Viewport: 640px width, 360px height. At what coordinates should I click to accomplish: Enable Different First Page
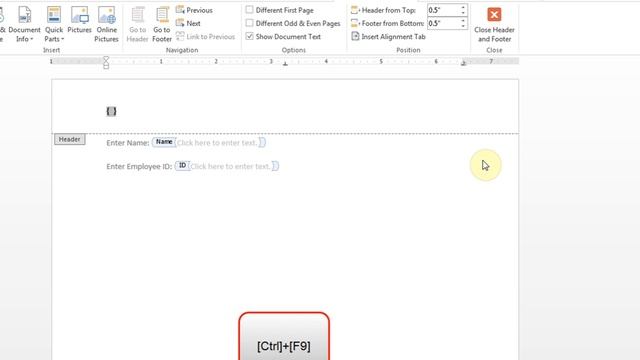click(280, 10)
